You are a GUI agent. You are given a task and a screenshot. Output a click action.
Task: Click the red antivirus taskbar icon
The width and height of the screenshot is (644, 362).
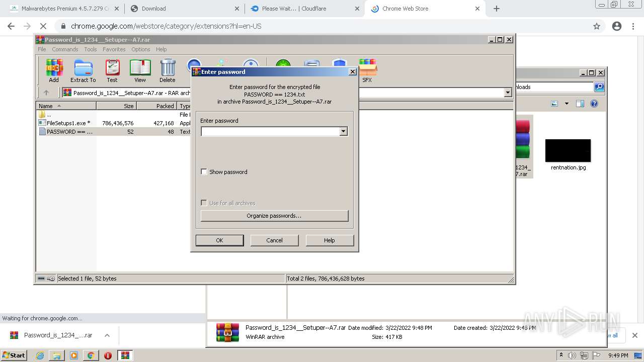point(108,355)
